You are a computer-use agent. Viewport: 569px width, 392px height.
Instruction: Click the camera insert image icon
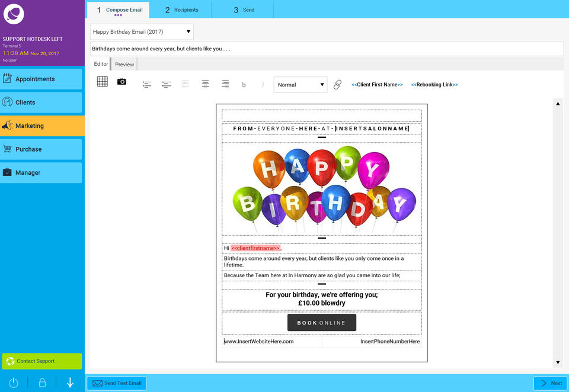coord(122,82)
